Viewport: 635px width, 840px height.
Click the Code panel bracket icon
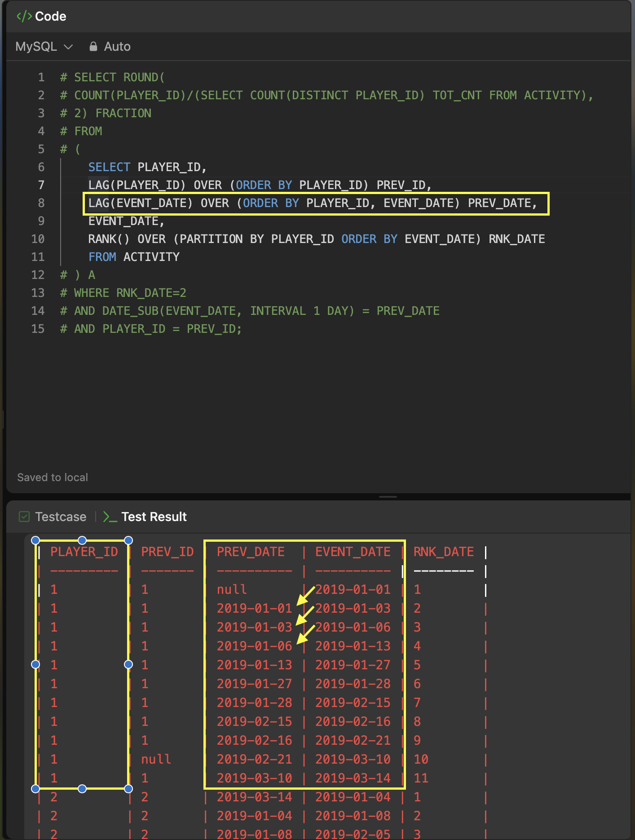click(x=24, y=16)
